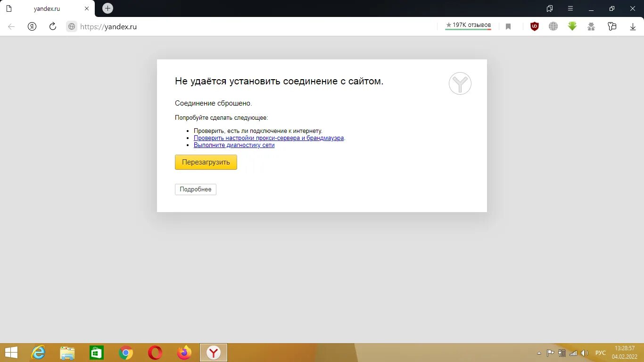Open the browser downloads panel
644x362 pixels.
point(633,27)
